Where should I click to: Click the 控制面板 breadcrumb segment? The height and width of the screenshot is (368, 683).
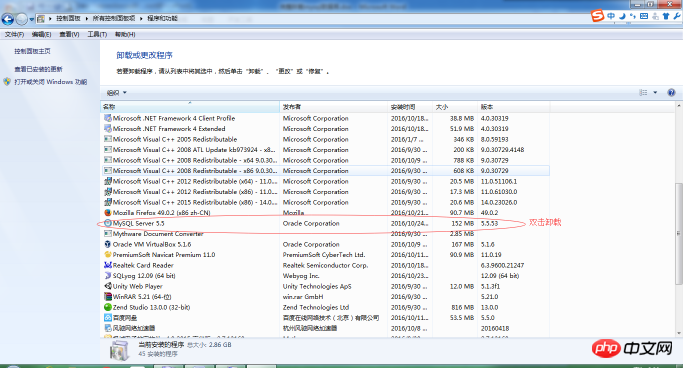[x=68, y=19]
